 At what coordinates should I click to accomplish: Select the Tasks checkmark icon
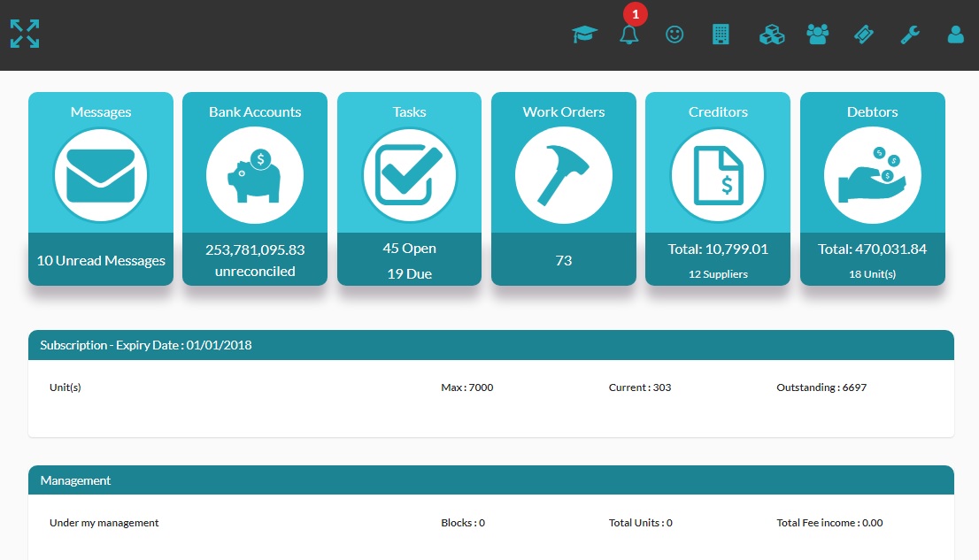point(409,174)
